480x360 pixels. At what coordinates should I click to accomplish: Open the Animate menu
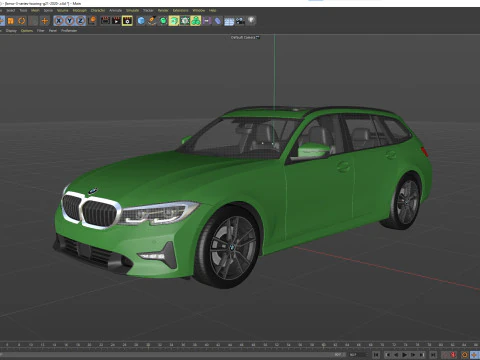coord(115,10)
